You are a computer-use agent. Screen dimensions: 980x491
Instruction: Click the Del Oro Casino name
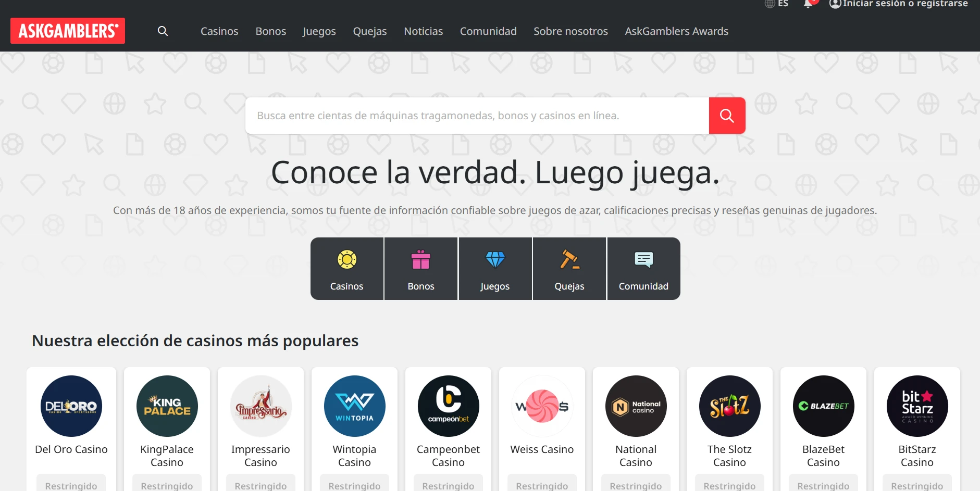[x=71, y=449]
